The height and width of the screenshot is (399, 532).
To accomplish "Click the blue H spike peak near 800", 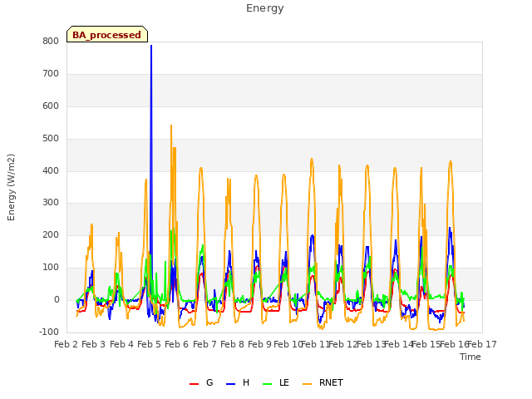I will pyautogui.click(x=151, y=46).
